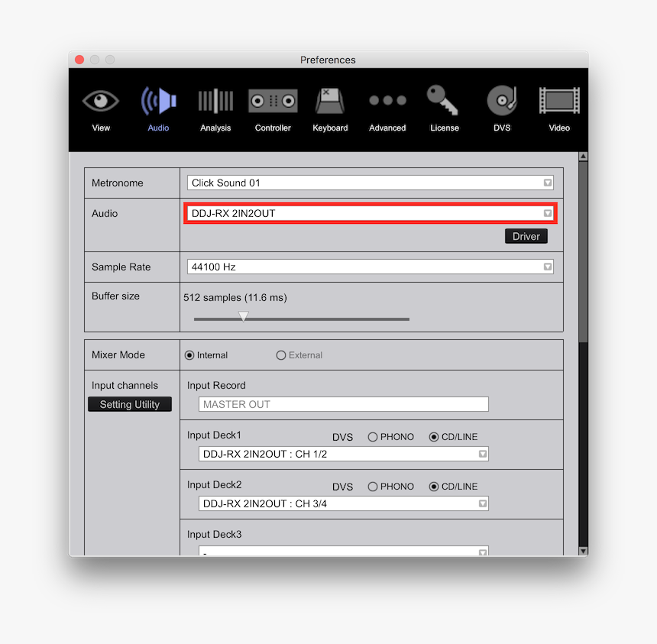657x644 pixels.
Task: Open the Keyboard key icon
Action: point(330,101)
